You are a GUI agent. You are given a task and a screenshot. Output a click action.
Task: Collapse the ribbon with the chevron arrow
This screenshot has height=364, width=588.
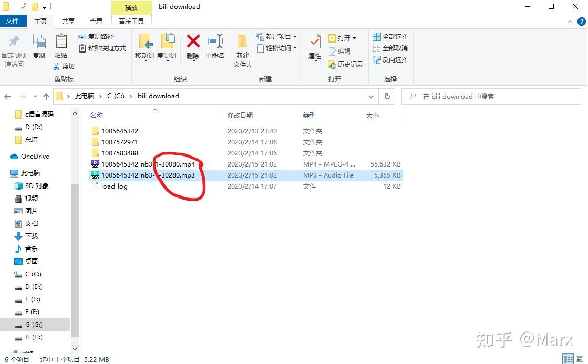pyautogui.click(x=570, y=22)
